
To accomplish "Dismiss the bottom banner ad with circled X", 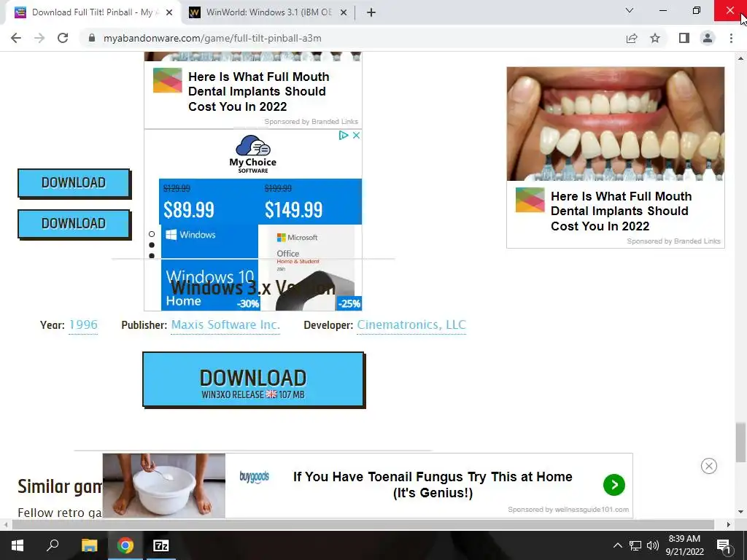I will 709,466.
